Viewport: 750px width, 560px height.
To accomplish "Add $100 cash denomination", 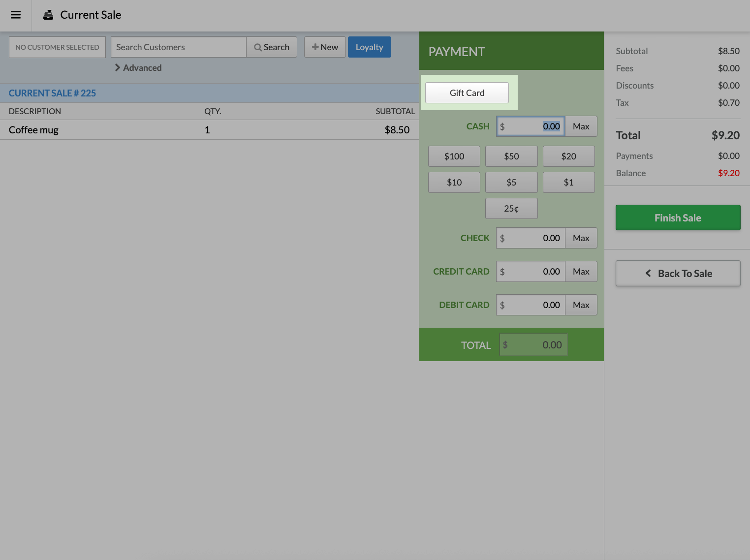I will click(x=454, y=156).
